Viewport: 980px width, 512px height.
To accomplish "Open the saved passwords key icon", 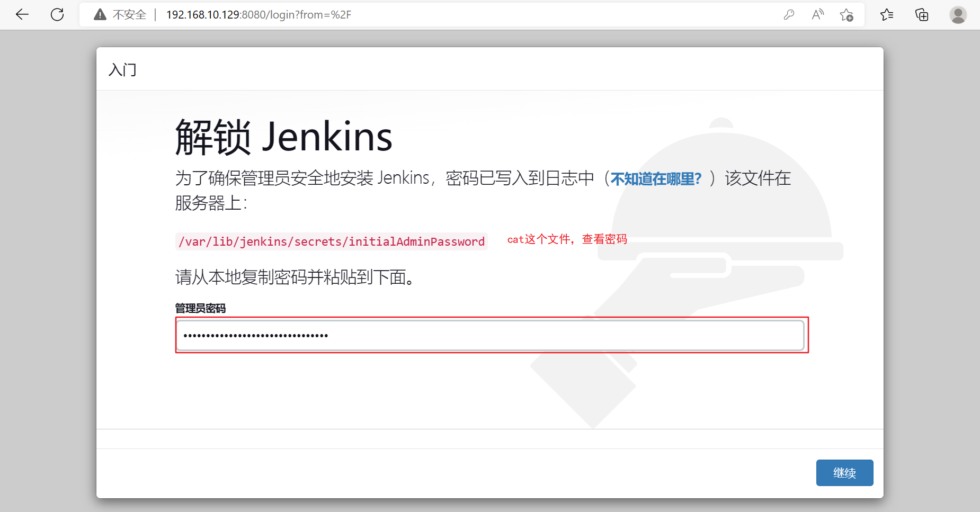I will [x=789, y=15].
